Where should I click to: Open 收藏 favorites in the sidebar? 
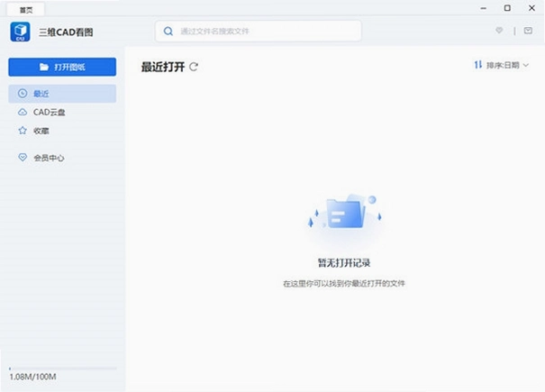(62, 131)
